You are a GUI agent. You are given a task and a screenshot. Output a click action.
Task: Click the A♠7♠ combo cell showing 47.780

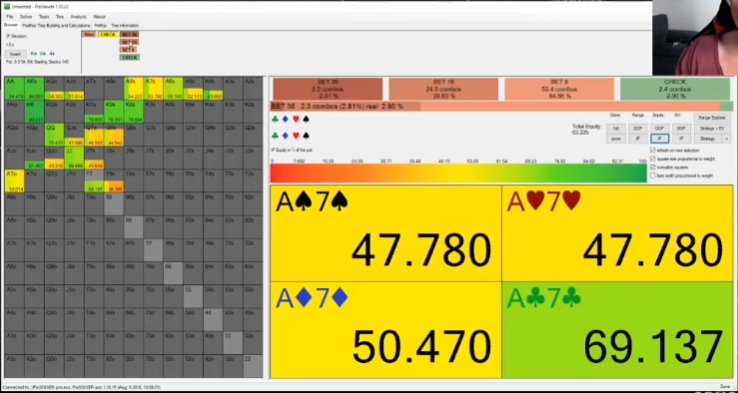tap(386, 233)
